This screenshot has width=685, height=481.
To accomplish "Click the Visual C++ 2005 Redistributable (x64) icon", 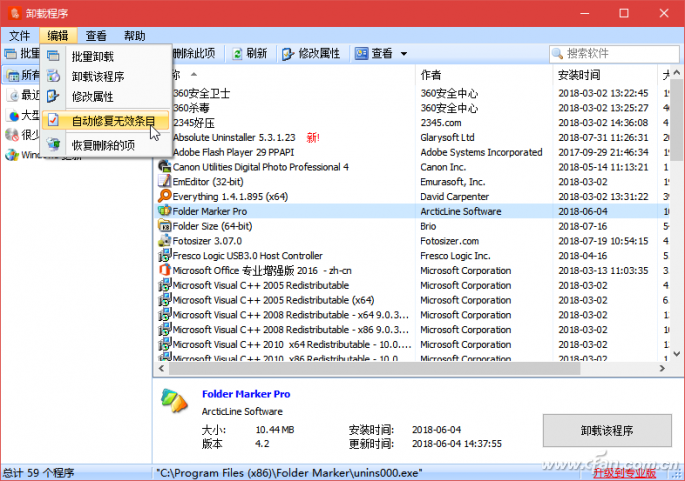I will 164,300.
